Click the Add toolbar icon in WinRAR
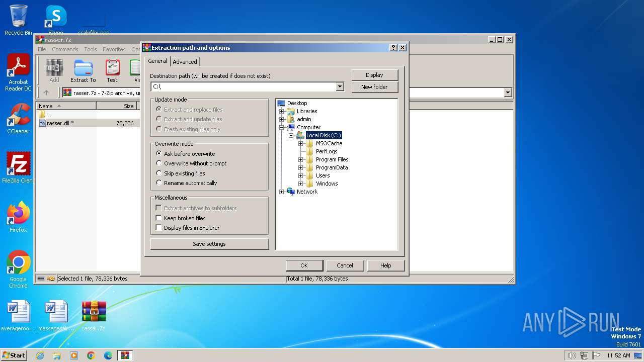The height and width of the screenshot is (362, 644). (54, 71)
